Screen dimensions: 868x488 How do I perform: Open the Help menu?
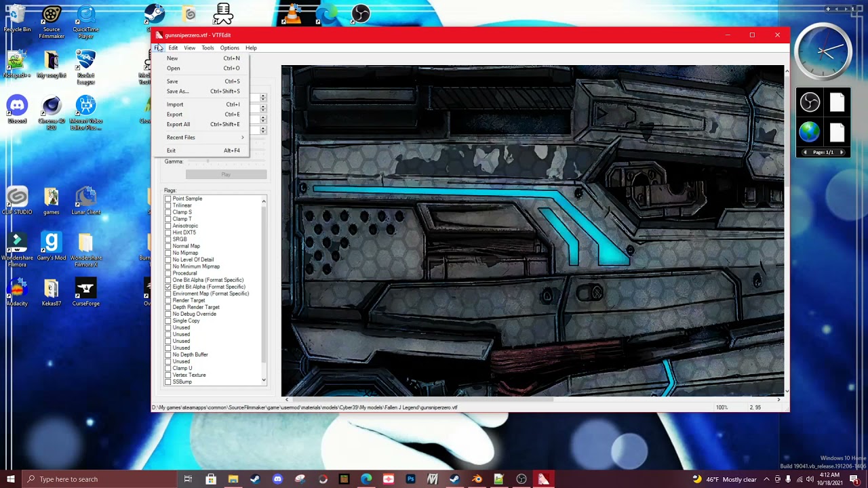pyautogui.click(x=251, y=48)
